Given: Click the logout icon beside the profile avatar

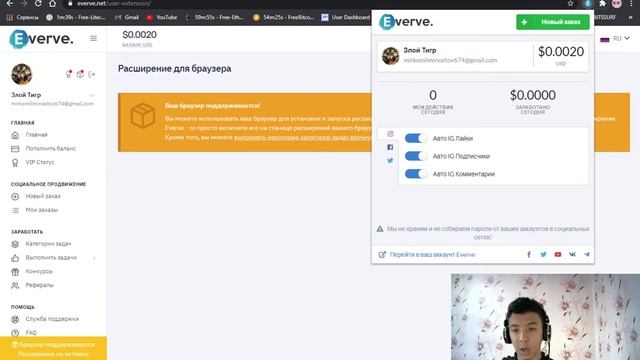Looking at the screenshot, I should click(92, 74).
